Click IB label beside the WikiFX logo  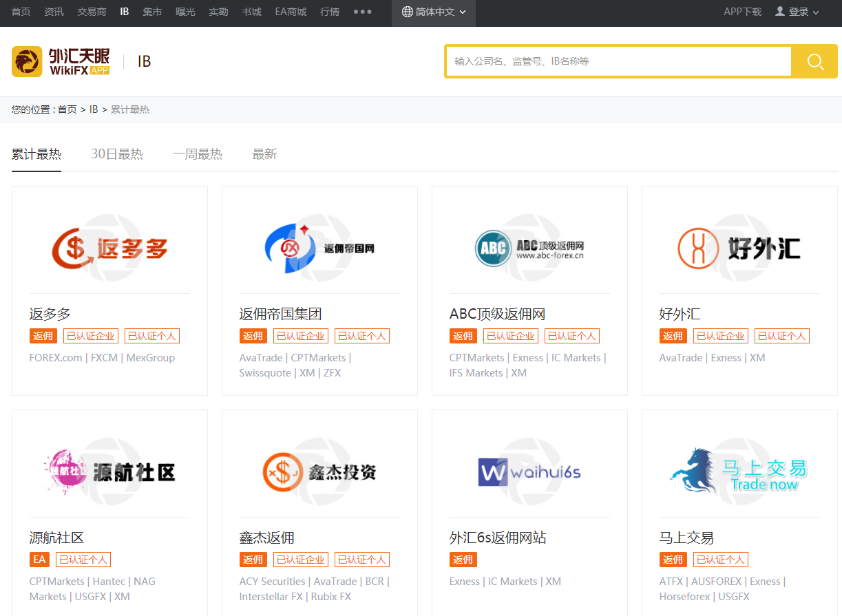[x=144, y=61]
